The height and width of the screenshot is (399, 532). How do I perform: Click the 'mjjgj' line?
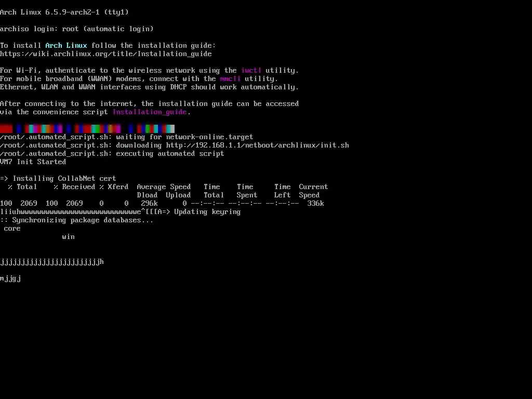point(10,278)
